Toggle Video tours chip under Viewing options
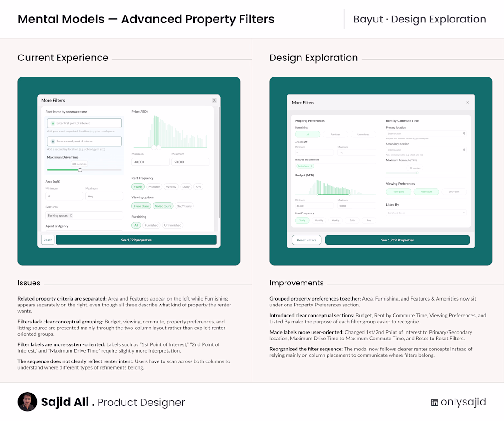 click(x=163, y=206)
